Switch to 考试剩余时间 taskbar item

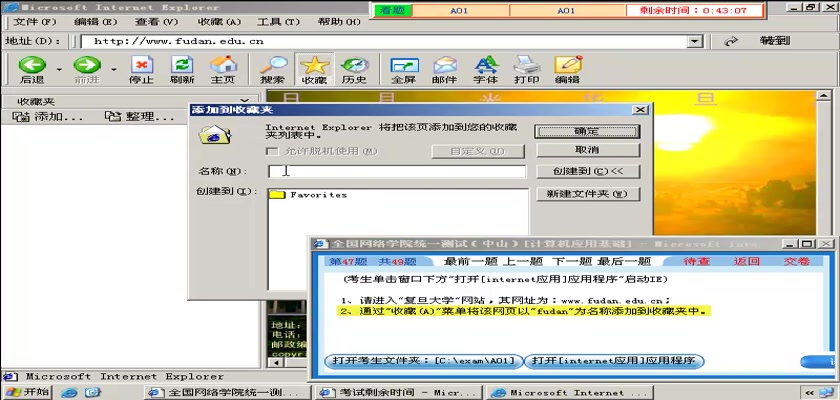(399, 393)
